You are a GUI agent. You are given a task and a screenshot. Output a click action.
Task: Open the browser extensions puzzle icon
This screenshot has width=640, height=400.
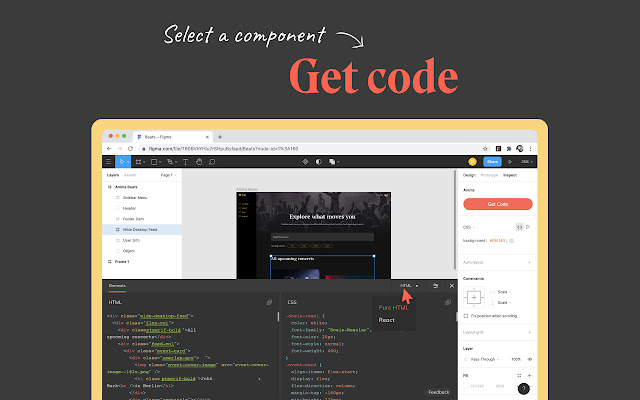509,149
